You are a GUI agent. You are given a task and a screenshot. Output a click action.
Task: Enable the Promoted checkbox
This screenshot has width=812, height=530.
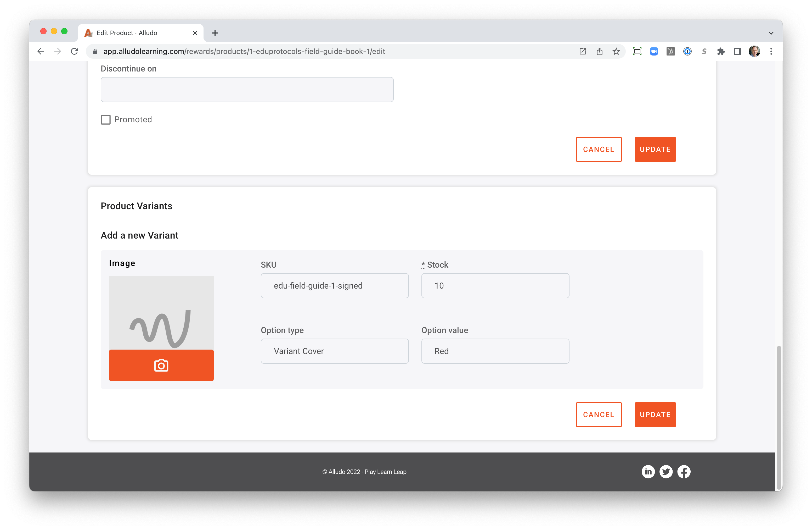(x=105, y=119)
